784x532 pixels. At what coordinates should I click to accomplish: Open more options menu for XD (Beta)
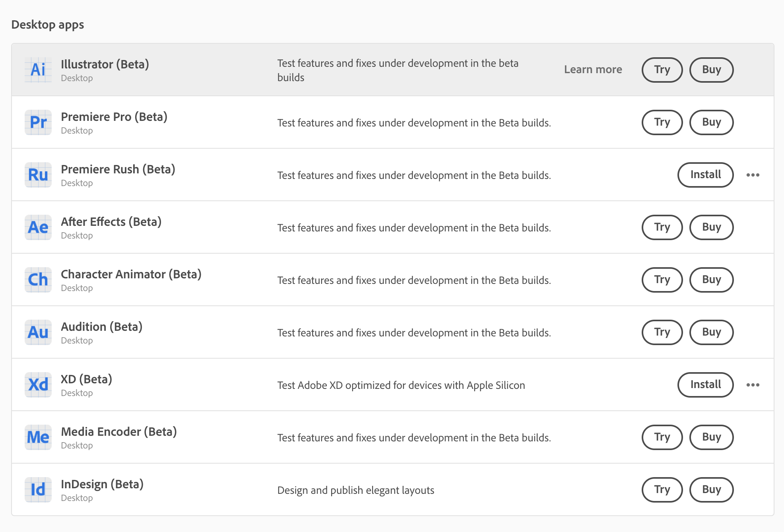[753, 385]
